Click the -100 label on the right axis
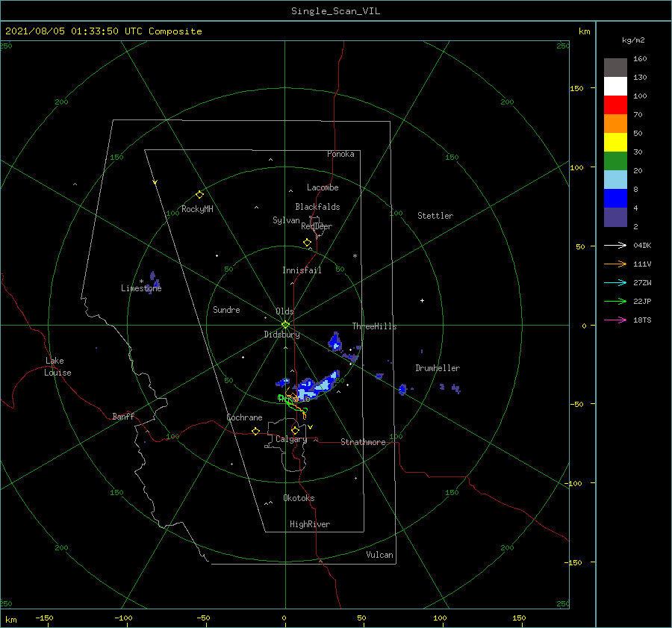Screen dimensions: 672x628 pyautogui.click(x=573, y=483)
